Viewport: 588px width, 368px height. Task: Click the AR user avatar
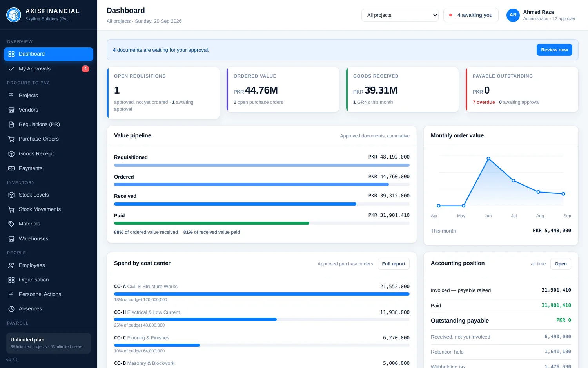pos(513,15)
